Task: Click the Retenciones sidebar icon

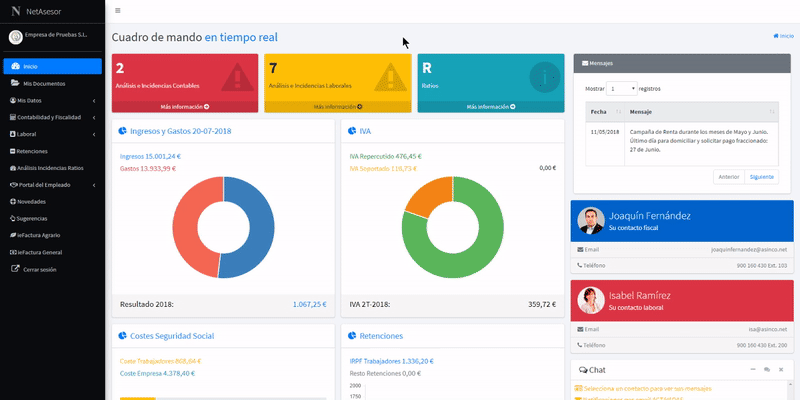Action: click(x=11, y=151)
